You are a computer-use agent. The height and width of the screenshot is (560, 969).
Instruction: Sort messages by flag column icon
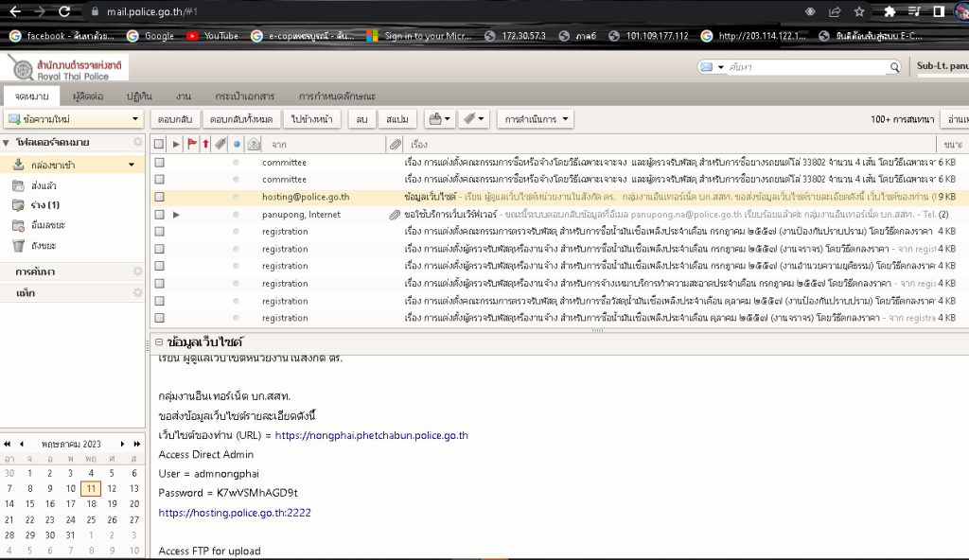[190, 144]
